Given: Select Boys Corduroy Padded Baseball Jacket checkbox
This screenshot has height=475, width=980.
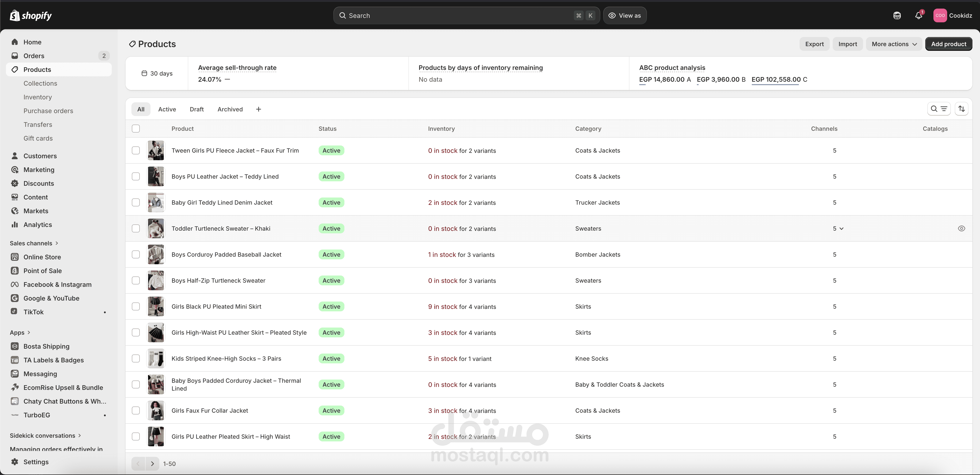Looking at the screenshot, I should tap(136, 254).
